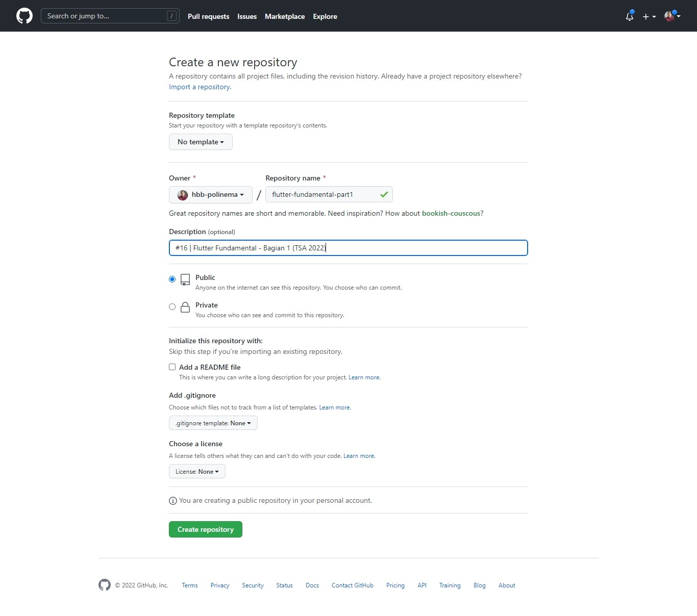The height and width of the screenshot is (616, 697).
Task: Open the plus create-new menu
Action: click(x=649, y=16)
